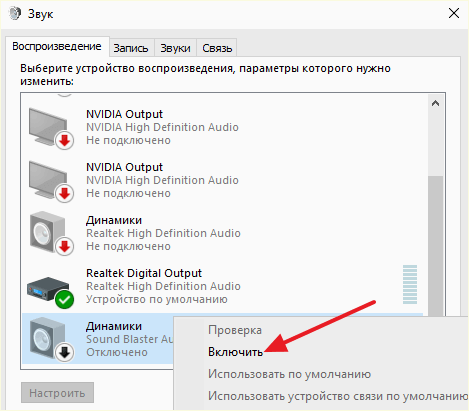Click the black disabled-arrow badge on Sound Blaster
This screenshot has width=469, height=411.
click(64, 352)
